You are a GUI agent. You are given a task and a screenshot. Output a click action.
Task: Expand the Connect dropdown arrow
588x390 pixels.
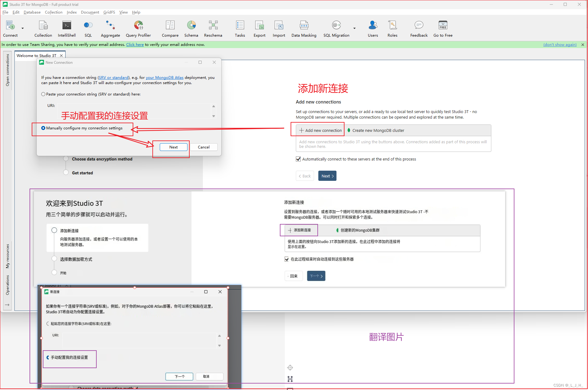click(x=22, y=28)
